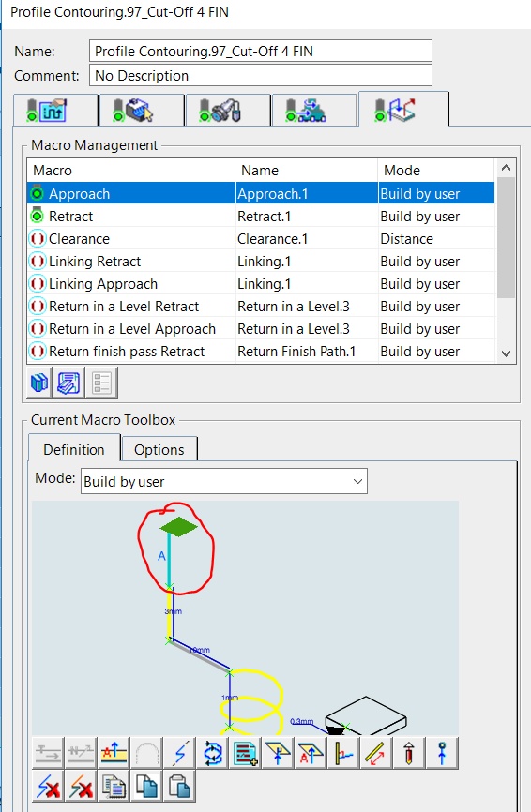This screenshot has height=812, width=531.
Task: Click the 3mm label in the preview
Action: [173, 611]
